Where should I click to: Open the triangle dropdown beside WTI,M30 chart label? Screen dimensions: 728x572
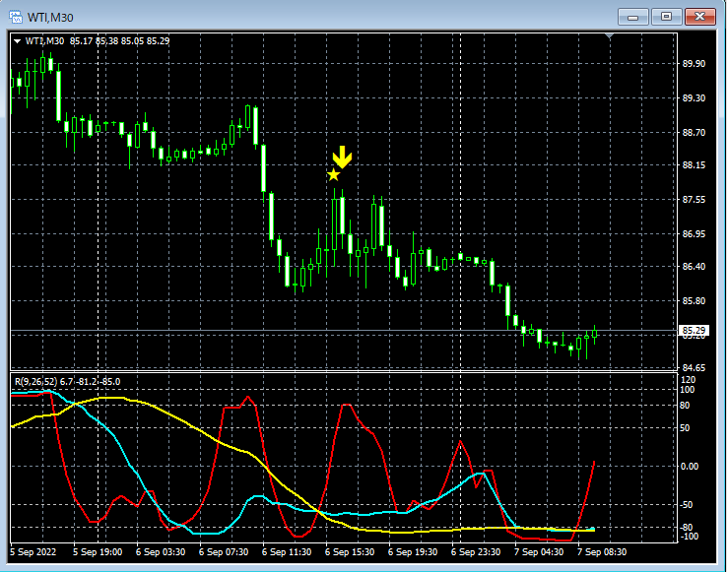click(17, 41)
